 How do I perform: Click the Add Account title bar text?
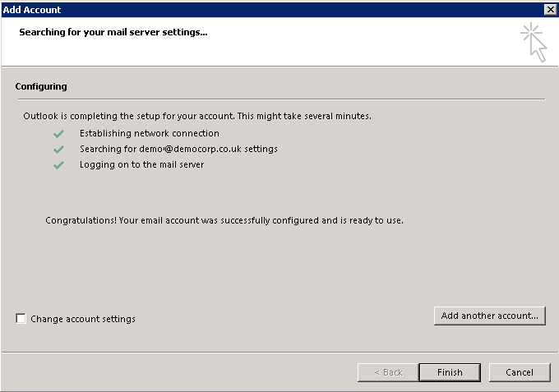(32, 9)
